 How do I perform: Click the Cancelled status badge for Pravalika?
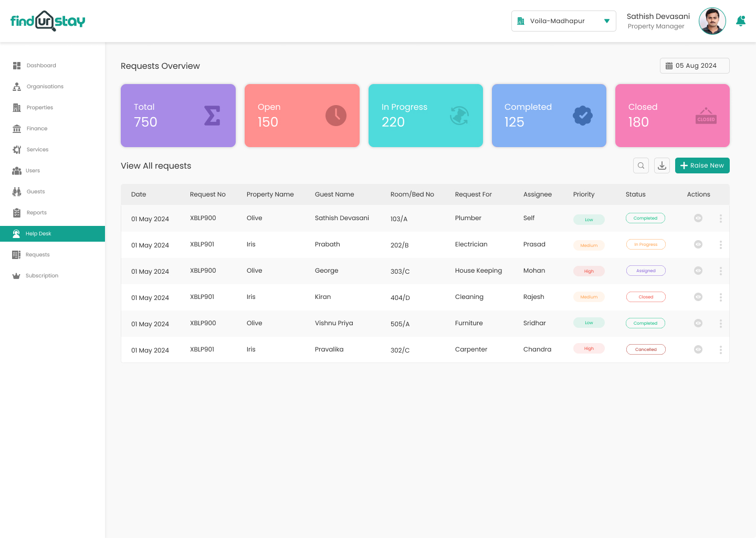(x=646, y=349)
